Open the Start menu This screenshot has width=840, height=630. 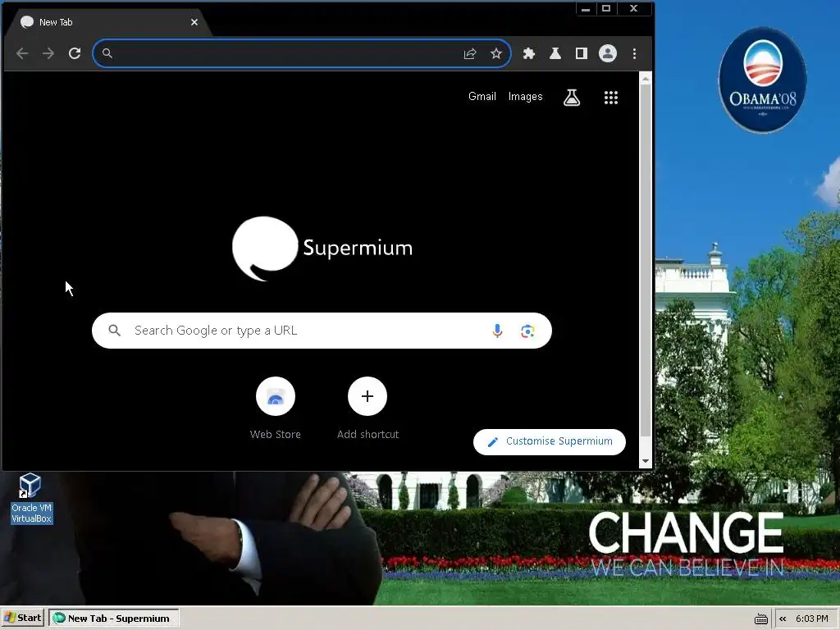point(22,619)
